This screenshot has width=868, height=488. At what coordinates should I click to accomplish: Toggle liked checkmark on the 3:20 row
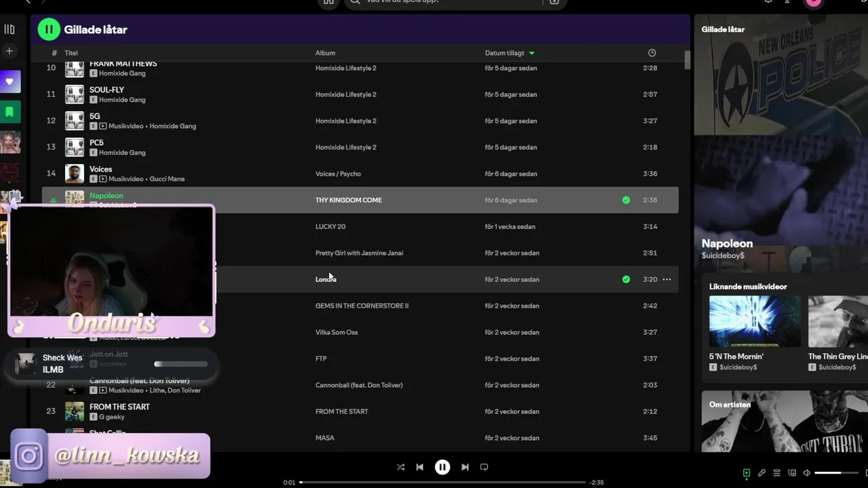[x=626, y=279]
